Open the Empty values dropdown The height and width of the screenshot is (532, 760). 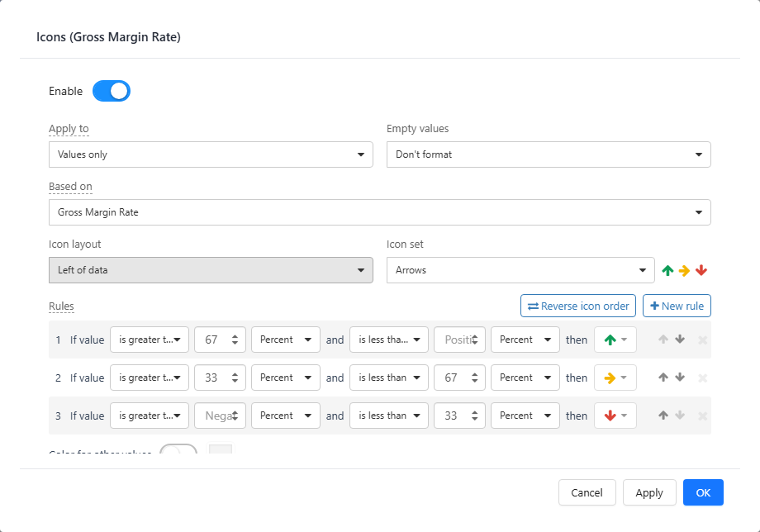tap(549, 154)
